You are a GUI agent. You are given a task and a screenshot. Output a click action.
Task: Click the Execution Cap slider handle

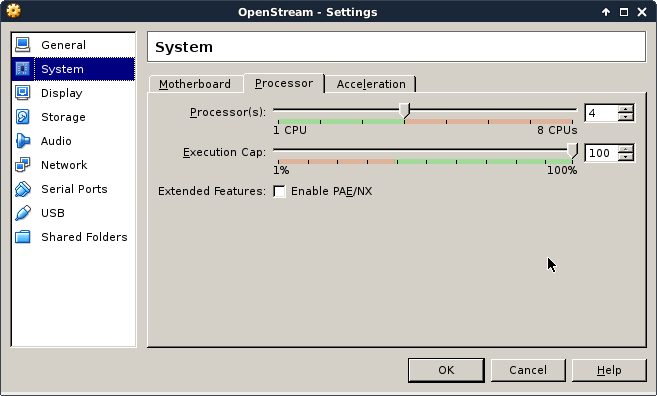572,150
